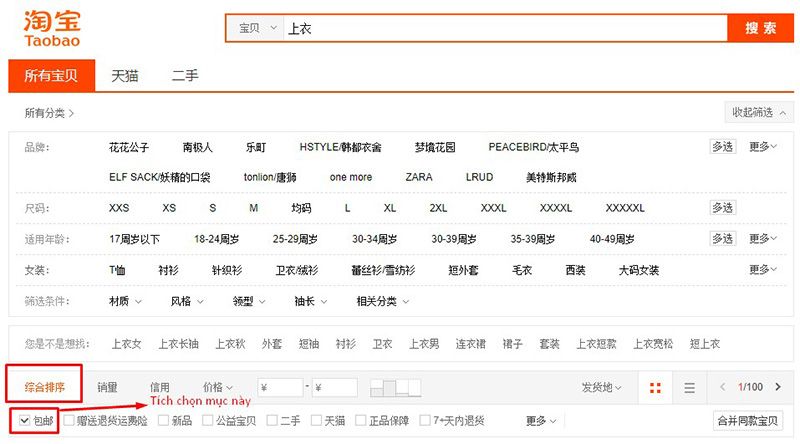Click the price range bar selector
The height and width of the screenshot is (444, 800).
click(x=395, y=387)
